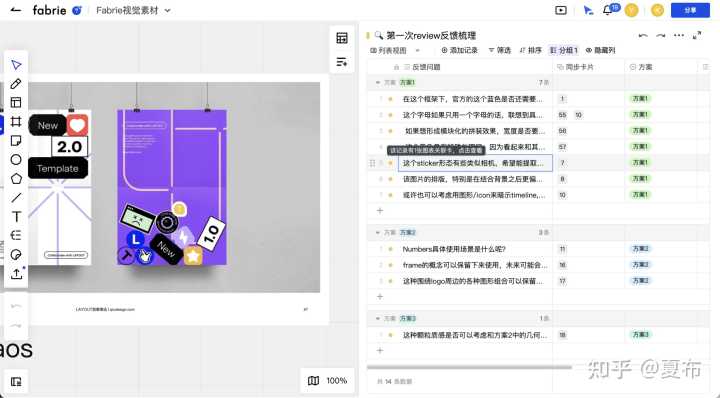This screenshot has height=398, width=720.
Task: Open the minimap icon beside 100%
Action: 314,381
